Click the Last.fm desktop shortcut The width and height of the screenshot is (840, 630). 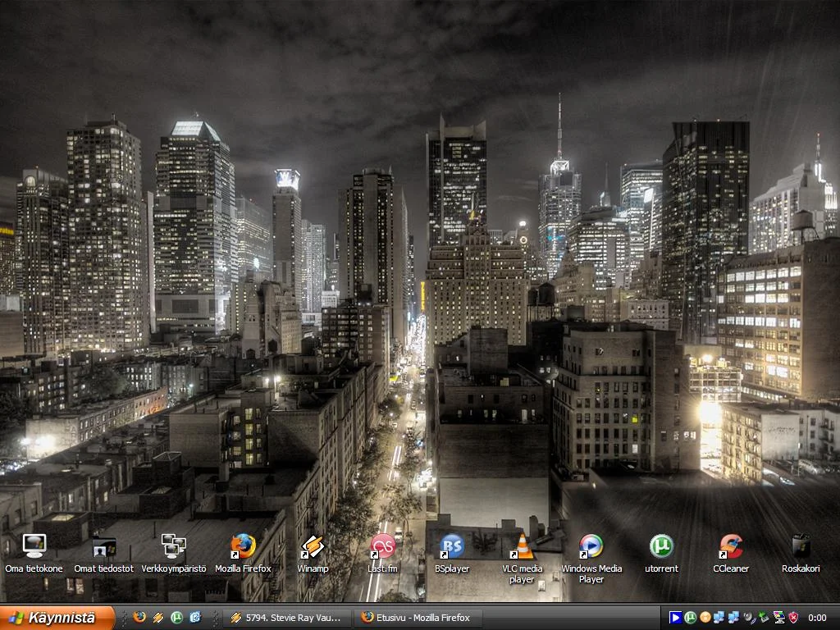point(382,546)
